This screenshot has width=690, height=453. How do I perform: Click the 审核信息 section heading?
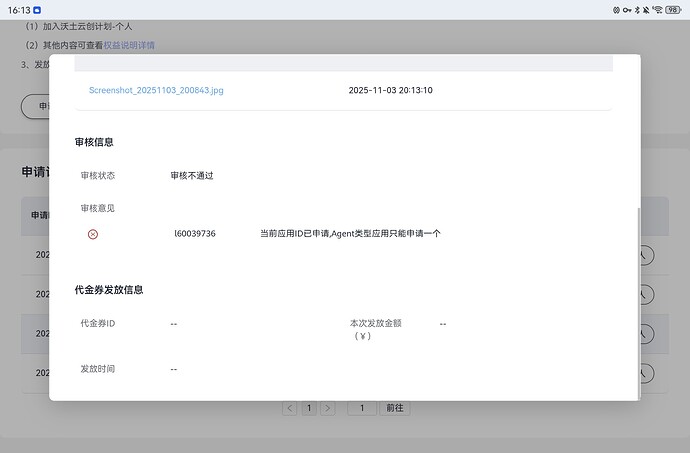pyautogui.click(x=94, y=142)
